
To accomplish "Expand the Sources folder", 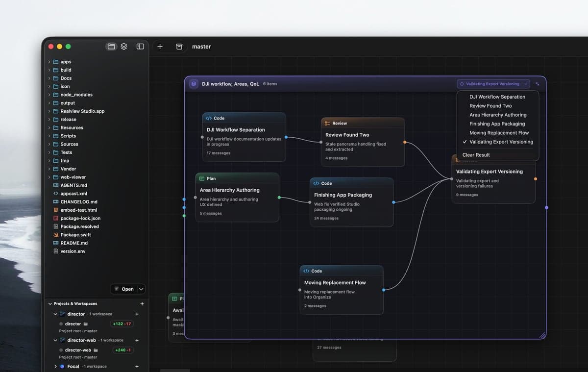I will [49, 144].
